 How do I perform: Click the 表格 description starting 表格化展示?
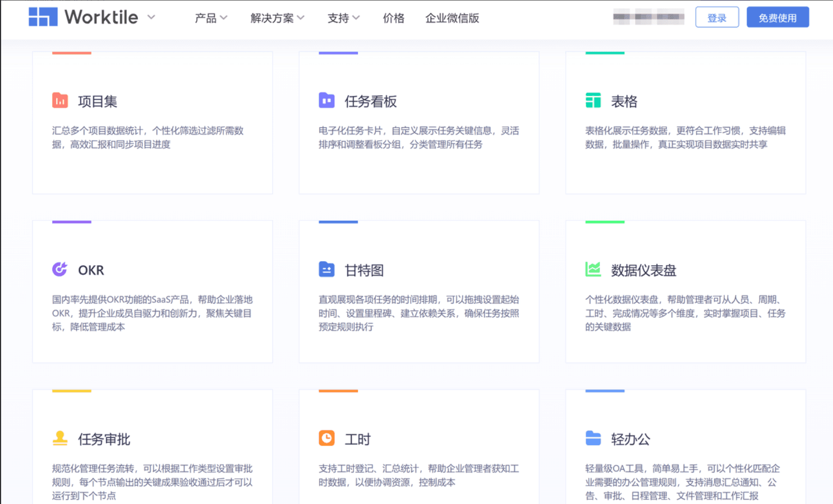[685, 137]
